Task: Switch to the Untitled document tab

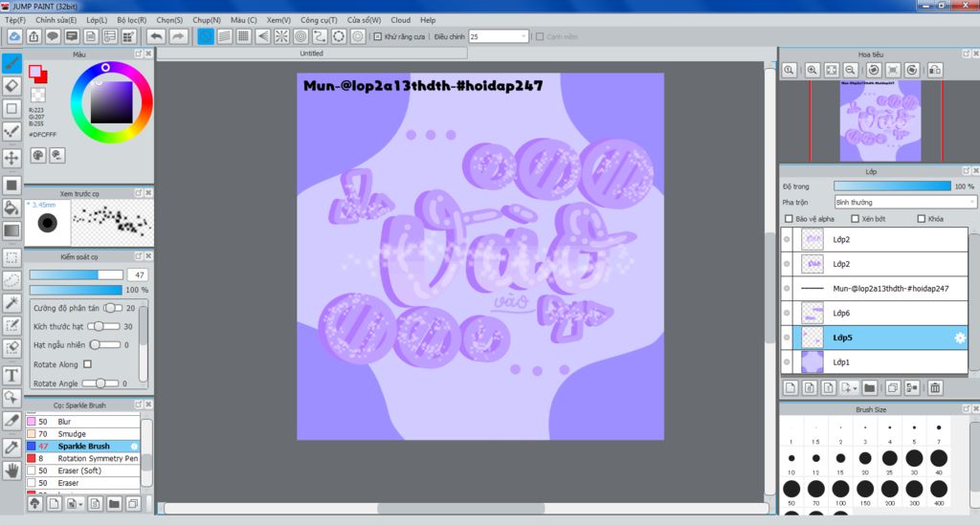Action: tap(311, 54)
